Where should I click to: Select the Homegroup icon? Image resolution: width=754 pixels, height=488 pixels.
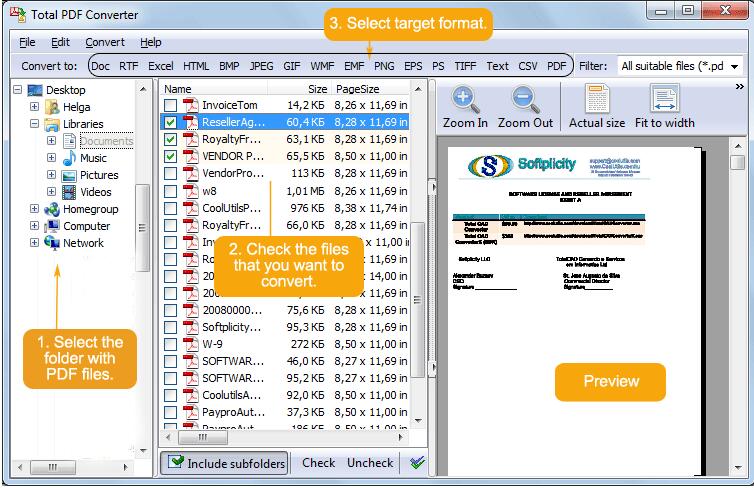[52, 209]
